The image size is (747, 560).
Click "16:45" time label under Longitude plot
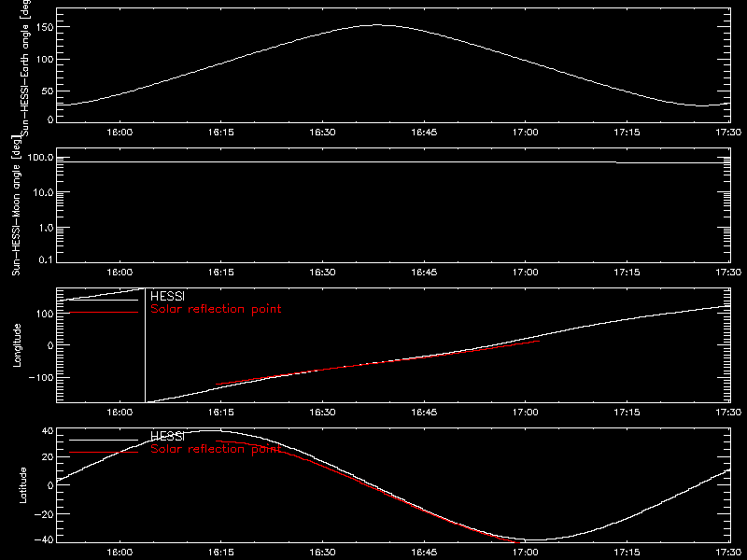424,413
